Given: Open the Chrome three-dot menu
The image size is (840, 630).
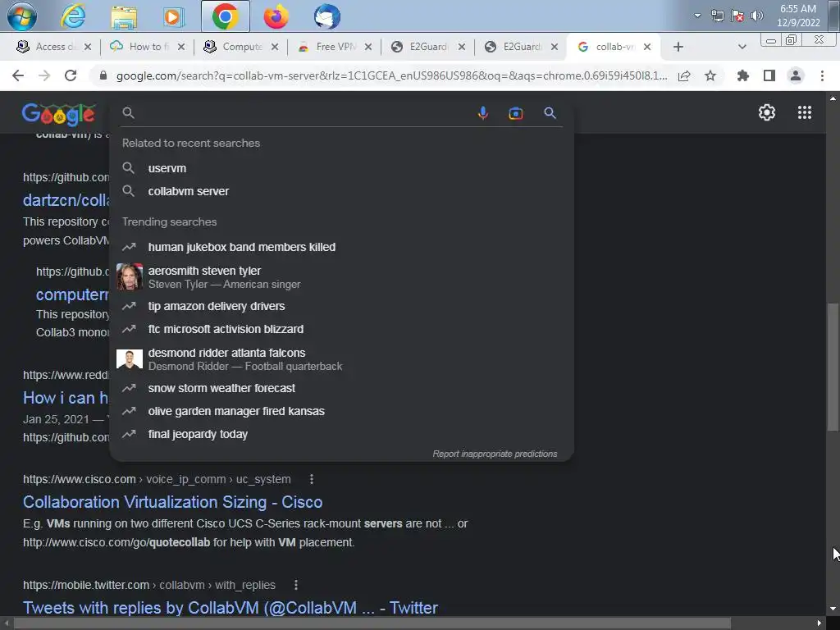Looking at the screenshot, I should pos(822,75).
